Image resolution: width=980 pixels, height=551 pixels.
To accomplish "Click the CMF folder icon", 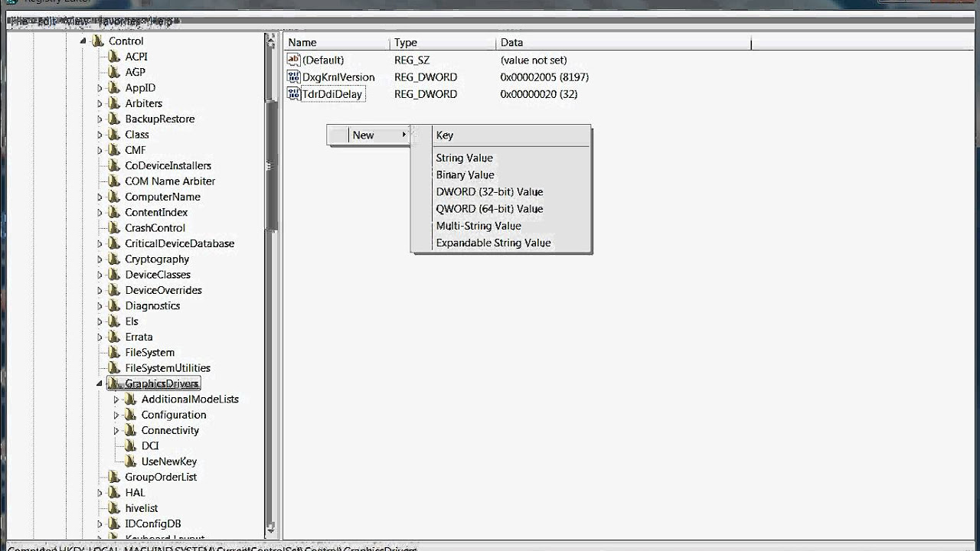I will pos(114,150).
